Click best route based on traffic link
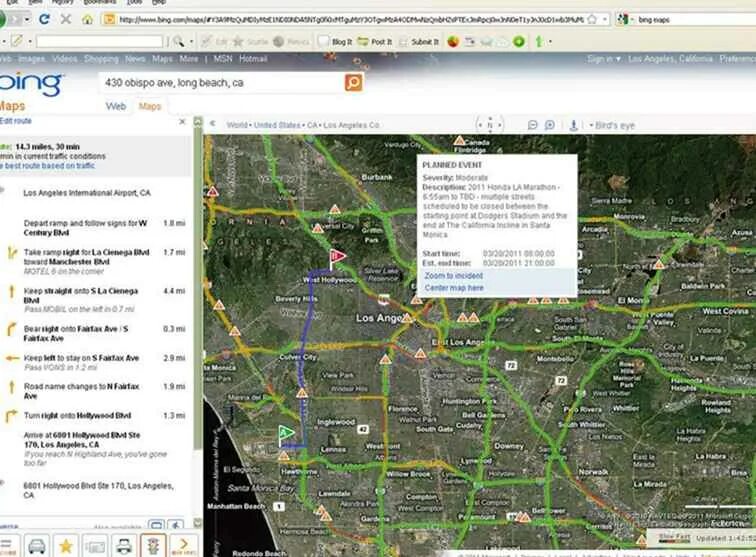756x557 pixels. point(49,165)
